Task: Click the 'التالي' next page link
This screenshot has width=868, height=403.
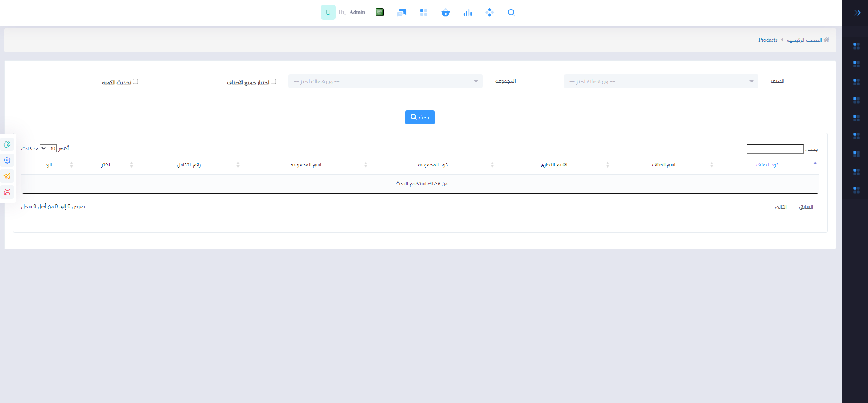Action: 780,207
